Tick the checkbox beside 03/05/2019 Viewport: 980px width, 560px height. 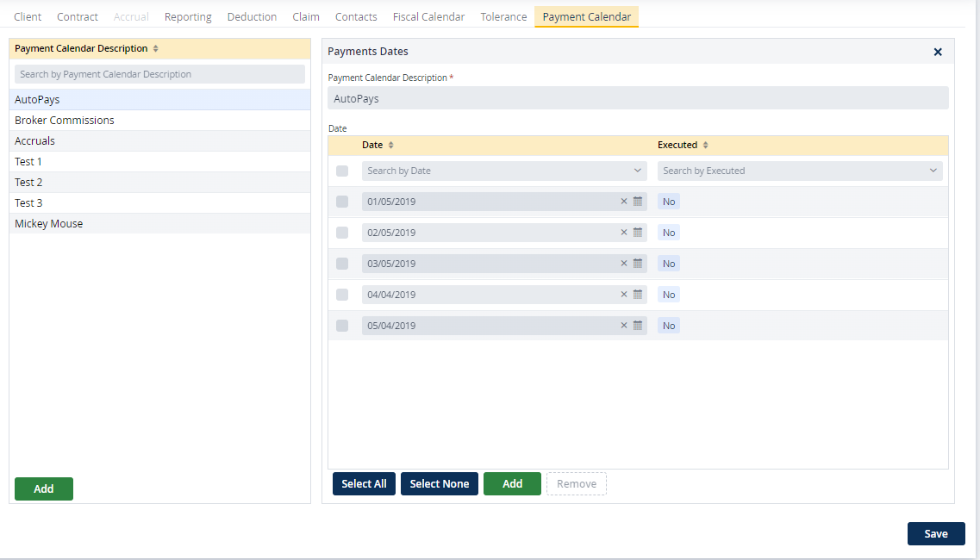342,264
